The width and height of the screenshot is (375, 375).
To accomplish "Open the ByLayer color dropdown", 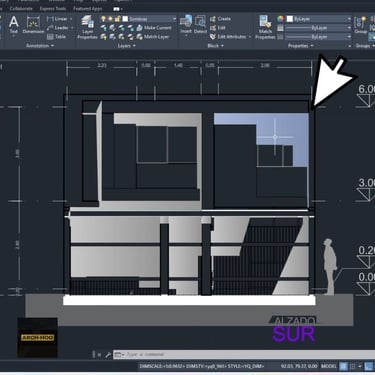I will click(319, 19).
